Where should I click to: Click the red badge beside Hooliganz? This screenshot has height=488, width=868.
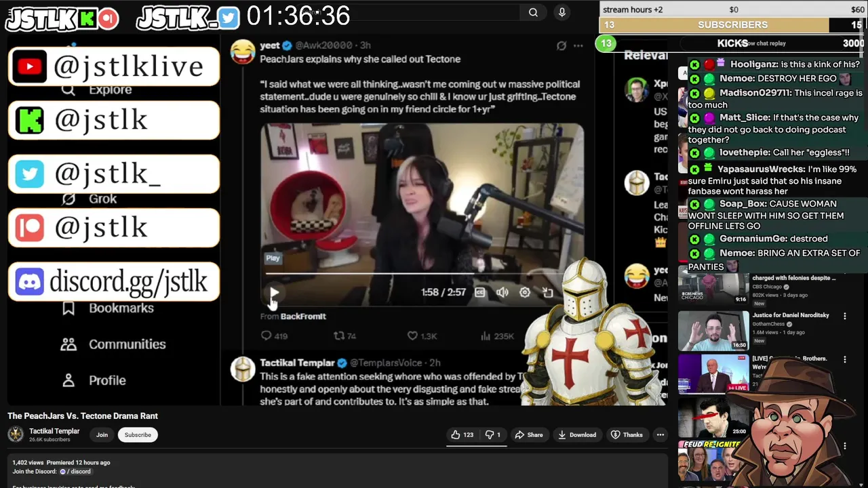click(x=709, y=65)
